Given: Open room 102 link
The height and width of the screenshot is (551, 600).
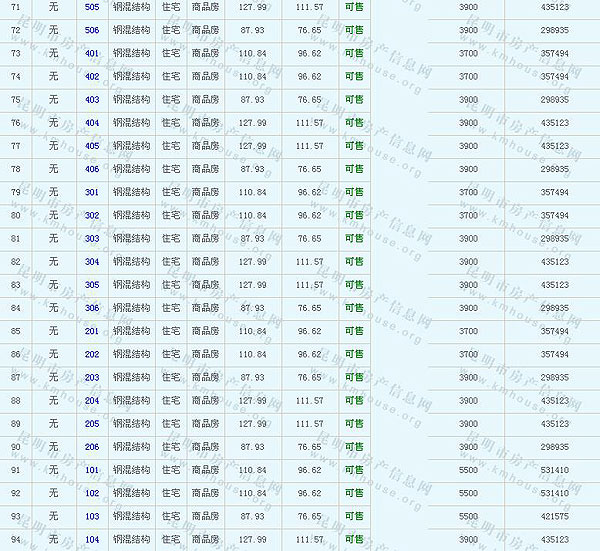Looking at the screenshot, I should click(x=92, y=493).
